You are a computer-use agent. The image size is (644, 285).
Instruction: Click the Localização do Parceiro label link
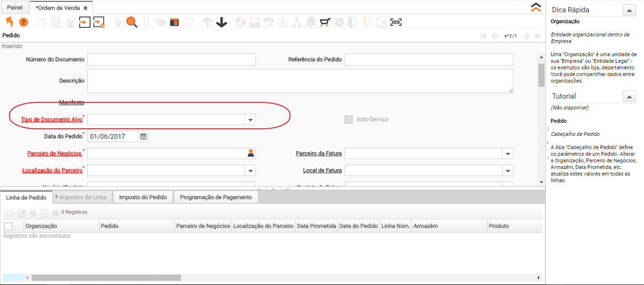(x=53, y=170)
